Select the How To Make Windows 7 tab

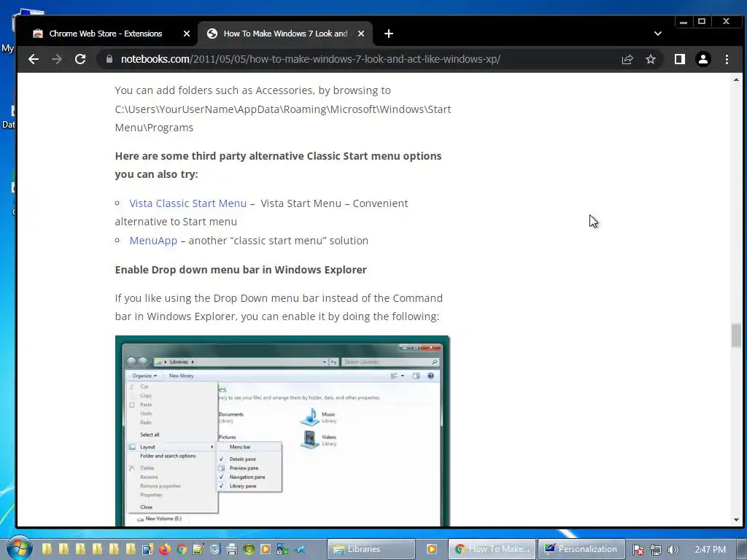(285, 34)
